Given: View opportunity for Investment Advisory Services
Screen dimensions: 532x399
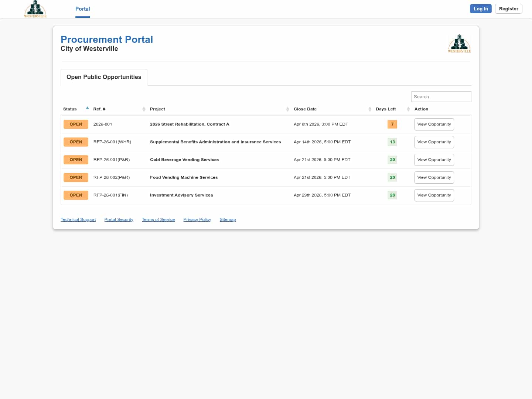Looking at the screenshot, I should (434, 195).
